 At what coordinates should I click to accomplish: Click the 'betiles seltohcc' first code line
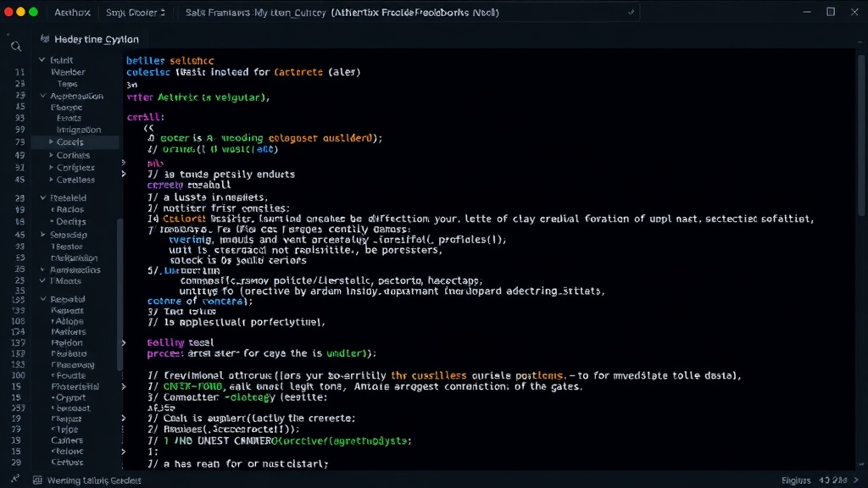click(x=170, y=61)
